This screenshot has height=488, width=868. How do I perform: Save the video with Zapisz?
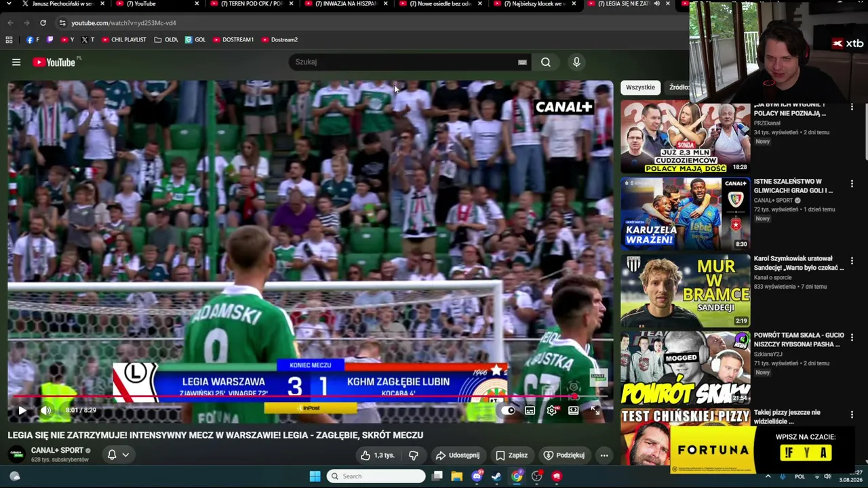coord(512,455)
